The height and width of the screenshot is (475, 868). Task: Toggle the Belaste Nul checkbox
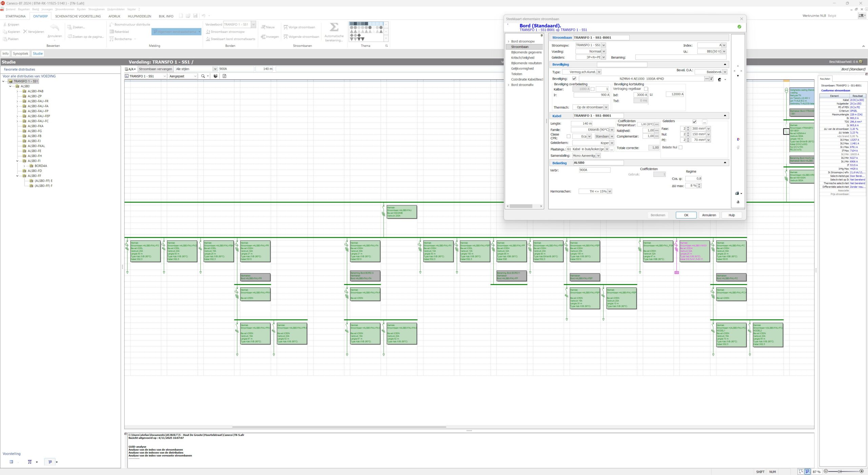click(680, 147)
